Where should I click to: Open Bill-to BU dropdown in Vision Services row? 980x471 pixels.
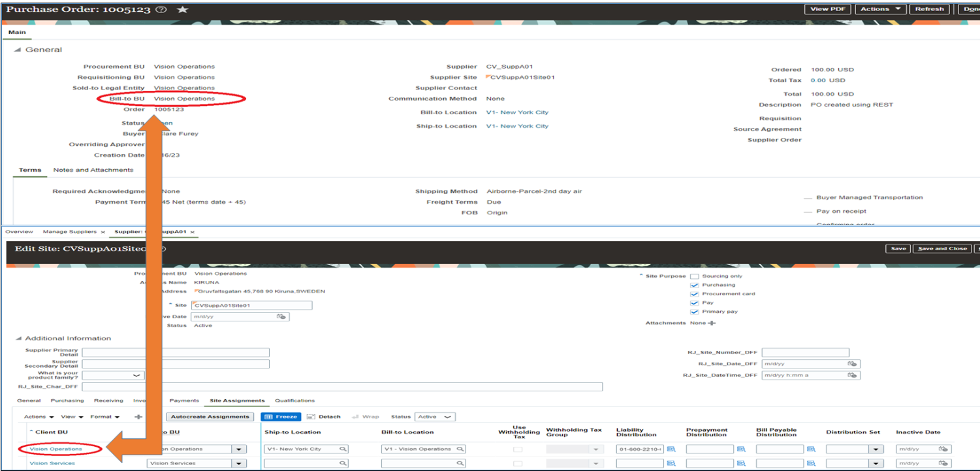[240, 464]
